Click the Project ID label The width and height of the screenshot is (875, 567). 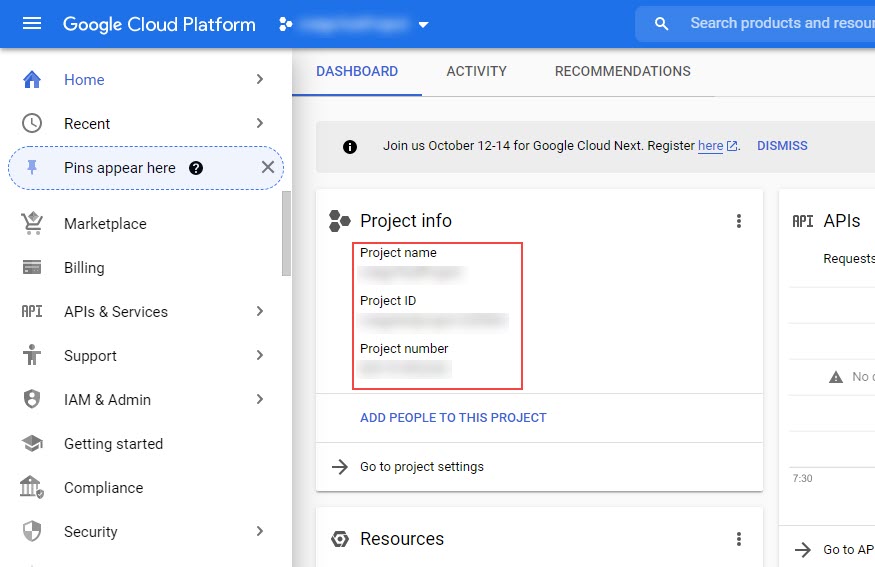pyautogui.click(x=388, y=301)
